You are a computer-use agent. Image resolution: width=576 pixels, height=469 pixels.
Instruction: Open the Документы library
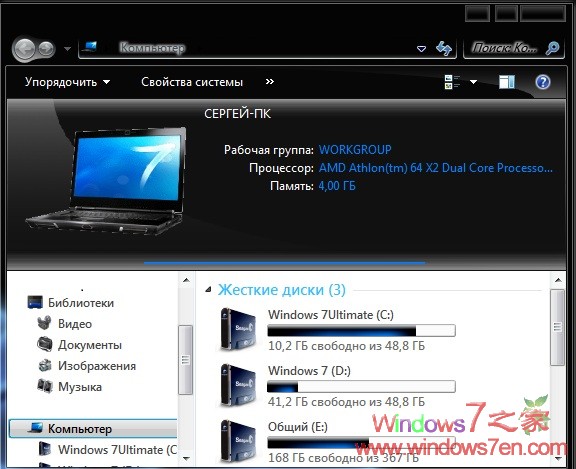click(x=90, y=345)
